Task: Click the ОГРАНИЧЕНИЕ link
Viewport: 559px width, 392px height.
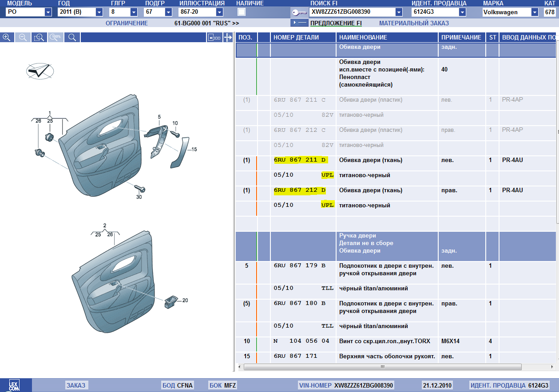Action: pyautogui.click(x=127, y=23)
